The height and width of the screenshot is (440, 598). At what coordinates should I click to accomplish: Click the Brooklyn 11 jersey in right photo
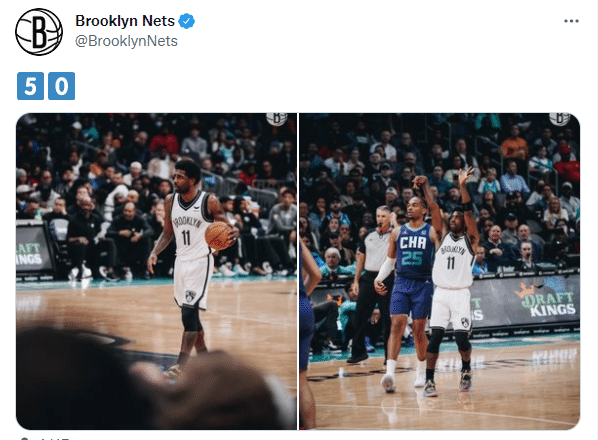tap(453, 261)
